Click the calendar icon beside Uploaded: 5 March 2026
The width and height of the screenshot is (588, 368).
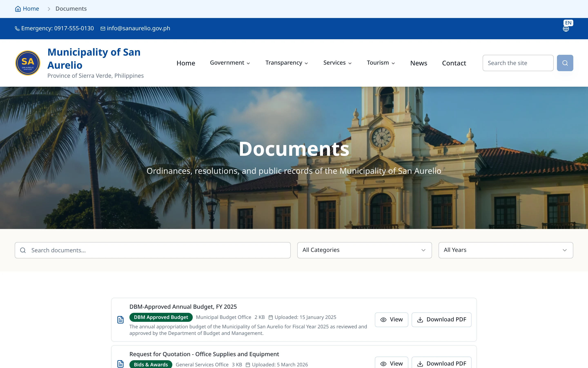(x=248, y=365)
